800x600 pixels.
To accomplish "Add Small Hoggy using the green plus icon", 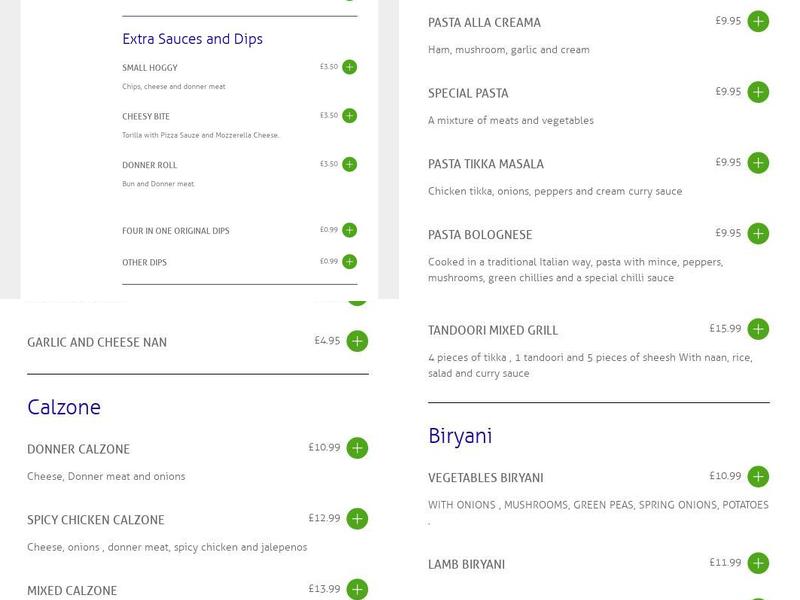I will pyautogui.click(x=348, y=68).
